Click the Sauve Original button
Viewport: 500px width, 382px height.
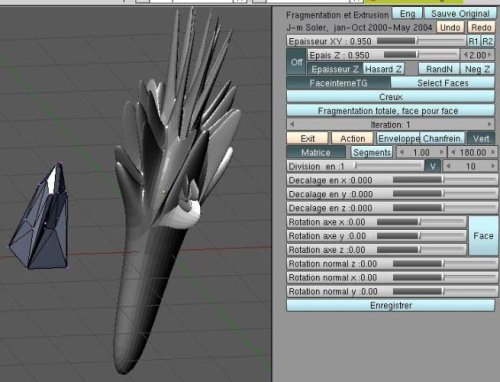460,14
